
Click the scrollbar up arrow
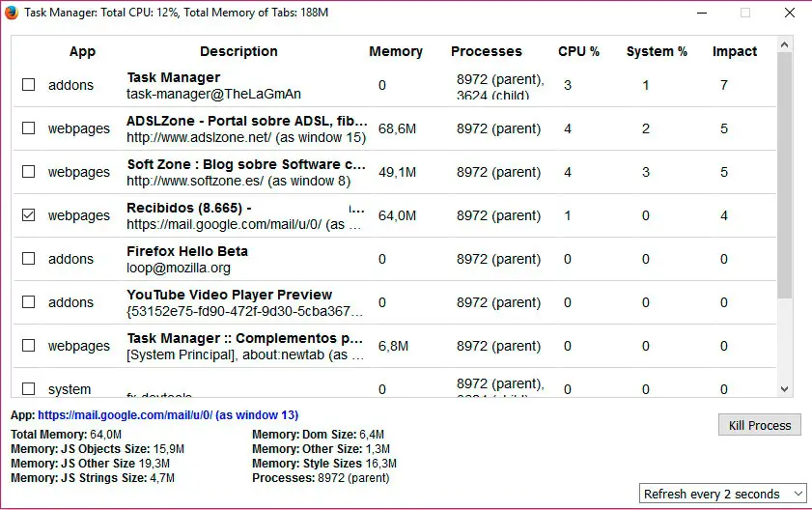click(785, 45)
